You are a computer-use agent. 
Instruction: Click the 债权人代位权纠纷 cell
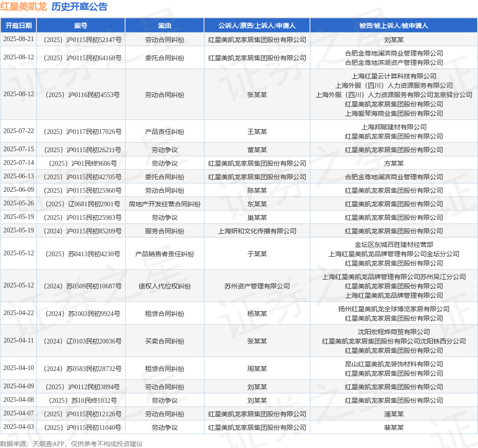[165, 286]
